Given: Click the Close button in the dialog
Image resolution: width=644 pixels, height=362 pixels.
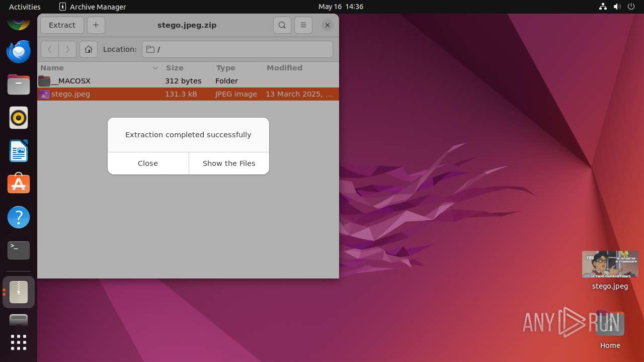Looking at the screenshot, I should pyautogui.click(x=148, y=163).
